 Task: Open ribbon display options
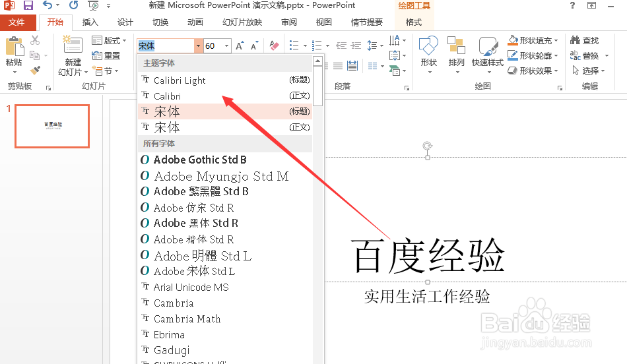tap(591, 5)
